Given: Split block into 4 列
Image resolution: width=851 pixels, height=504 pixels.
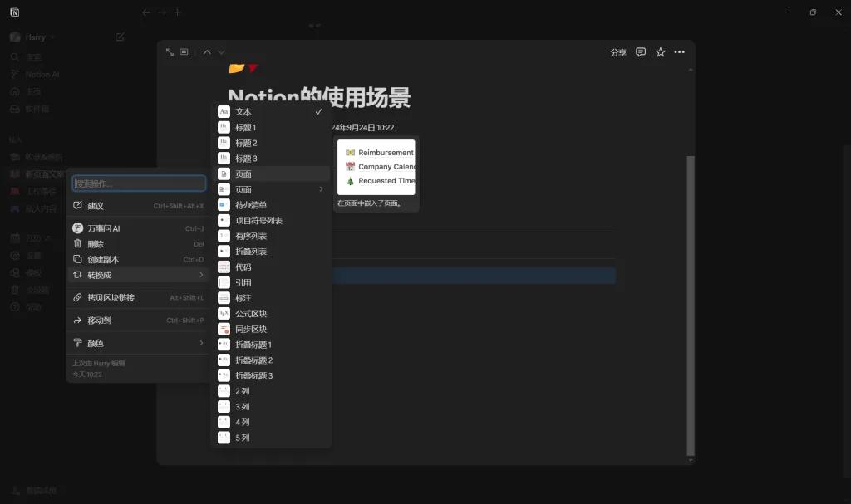Looking at the screenshot, I should (270, 422).
